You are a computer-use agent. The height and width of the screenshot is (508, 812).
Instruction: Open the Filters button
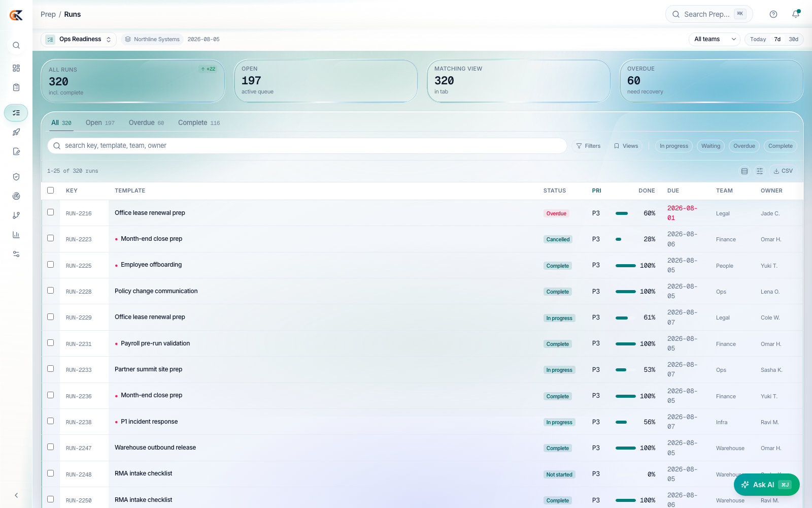pos(589,146)
